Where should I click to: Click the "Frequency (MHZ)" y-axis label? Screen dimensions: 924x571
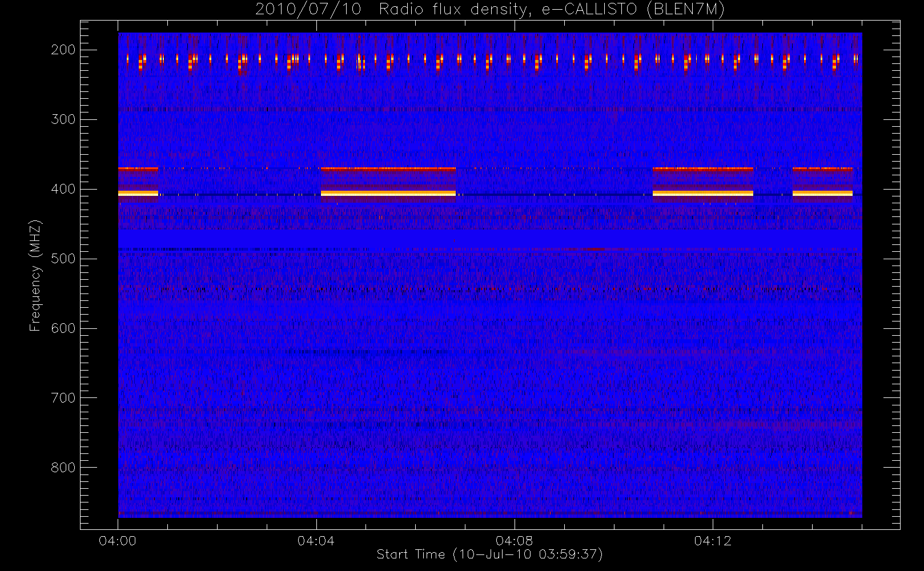click(35, 275)
